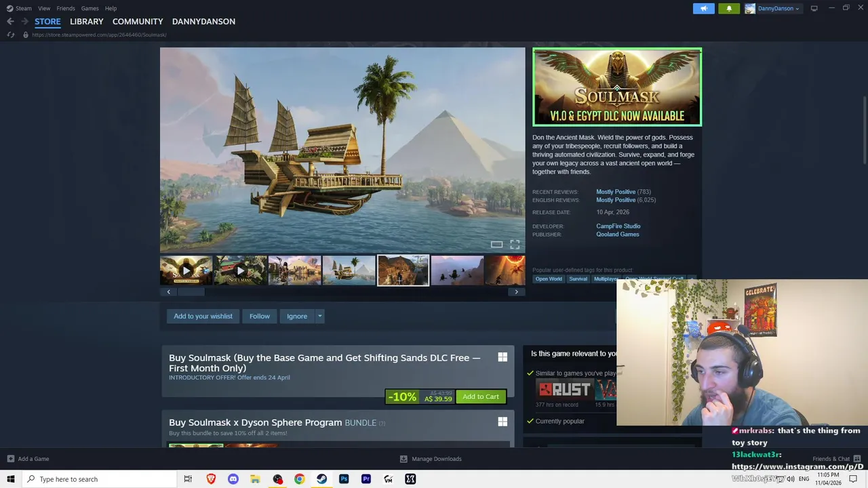Open the Help menu

point(111,8)
